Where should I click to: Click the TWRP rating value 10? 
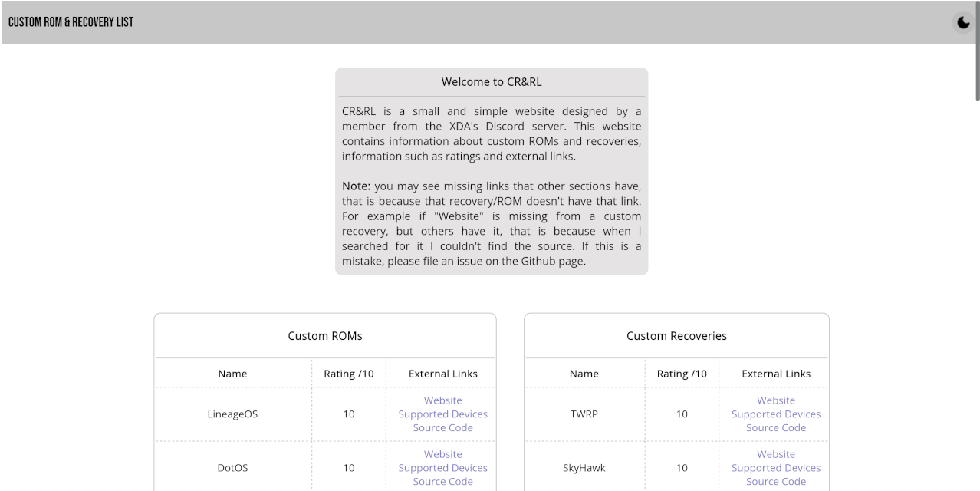click(x=682, y=414)
